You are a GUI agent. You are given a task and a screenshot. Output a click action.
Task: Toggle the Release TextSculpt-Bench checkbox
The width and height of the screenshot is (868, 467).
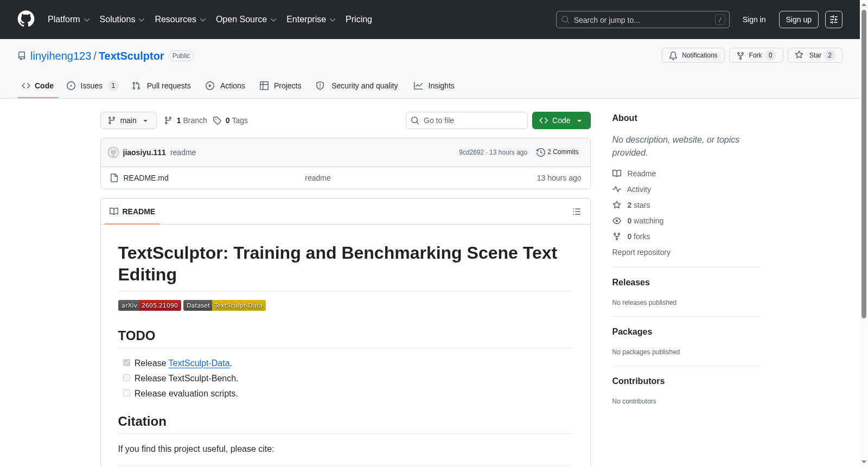click(x=126, y=378)
